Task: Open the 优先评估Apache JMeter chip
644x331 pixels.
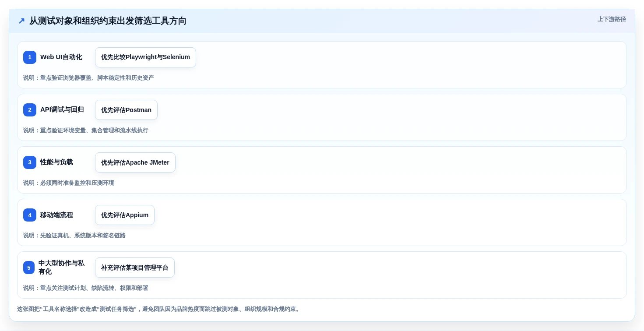Action: [135, 162]
